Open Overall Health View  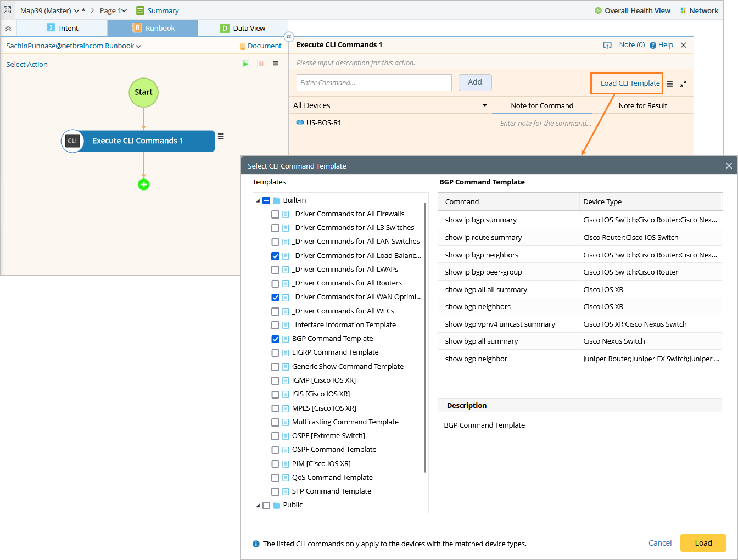(x=633, y=10)
